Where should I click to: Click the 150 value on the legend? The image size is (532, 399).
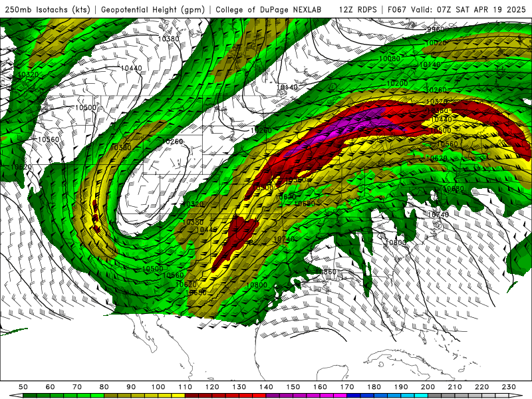(293, 387)
